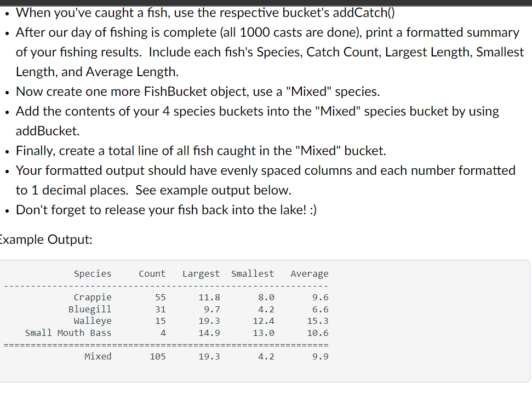532x394 pixels.
Task: Click the equals-sign separator line in output
Action: click(x=166, y=345)
